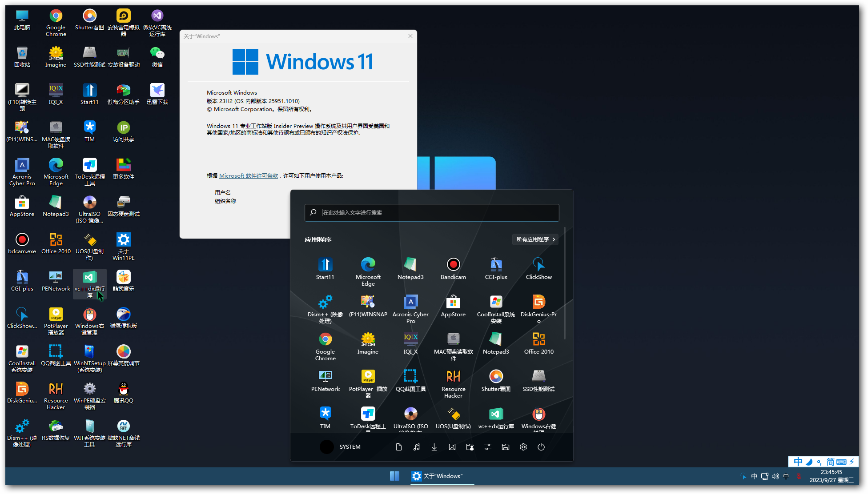Select 微软NET离线运行库 icon on the desktop
Screen dimensions: 868x494
pos(123,433)
